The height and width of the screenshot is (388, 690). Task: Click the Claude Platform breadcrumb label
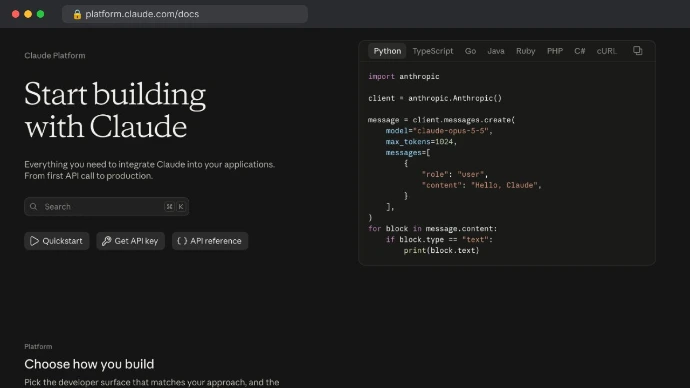click(55, 55)
